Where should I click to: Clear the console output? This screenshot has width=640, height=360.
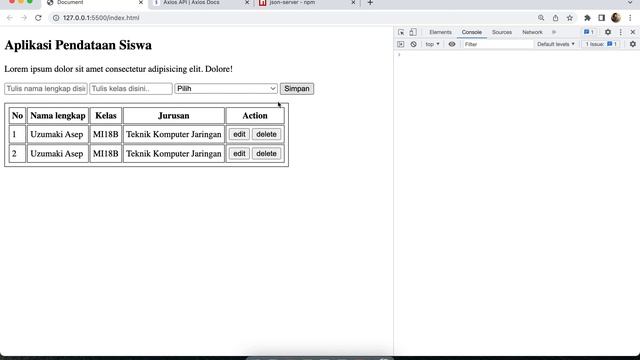[413, 44]
